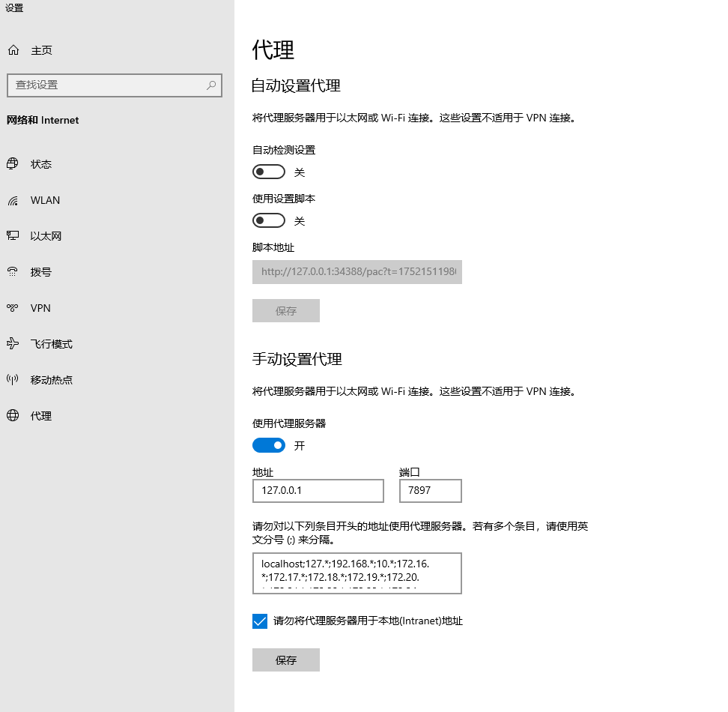Open the 状态 status globe icon
The height and width of the screenshot is (712, 728).
13,164
